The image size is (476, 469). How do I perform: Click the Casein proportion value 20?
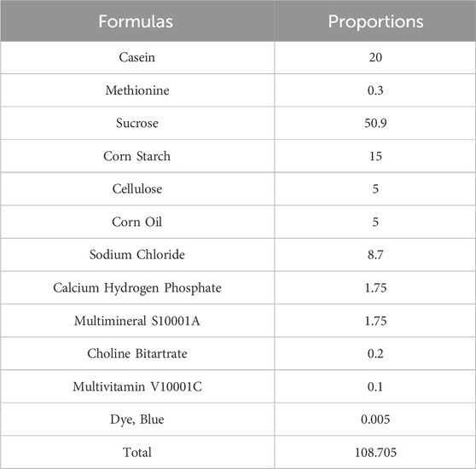(375, 57)
